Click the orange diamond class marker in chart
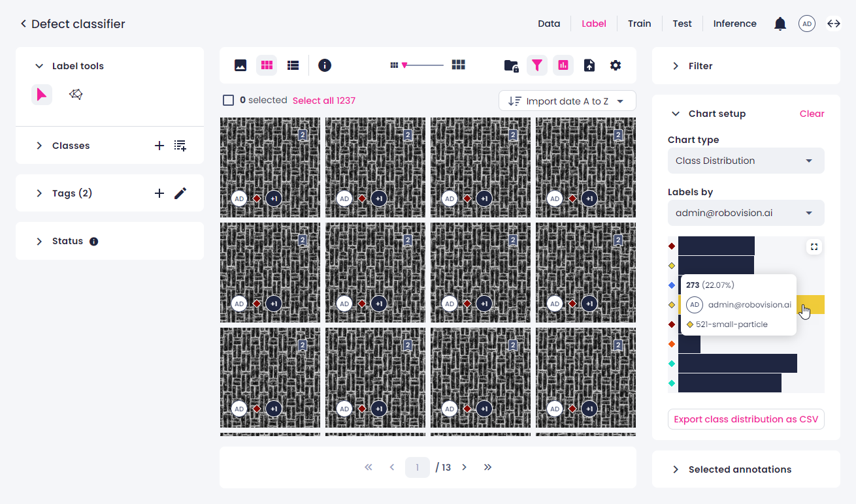Viewport: 856px width, 504px height. [x=672, y=344]
